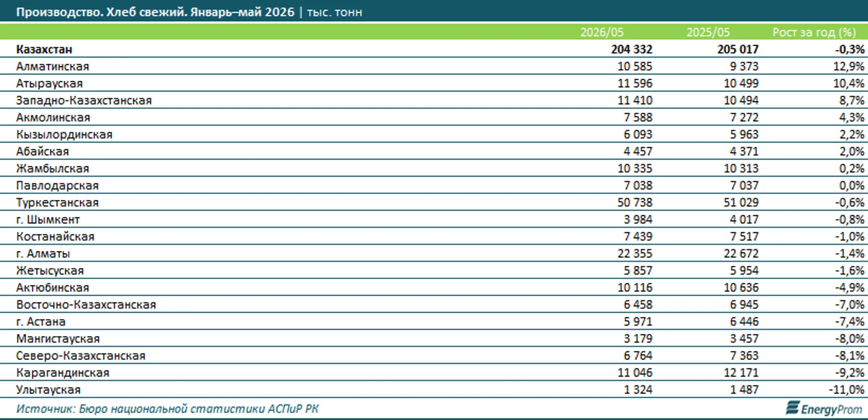868x420 pixels.
Task: Select Карагандинская value 12 171
Action: click(x=741, y=373)
